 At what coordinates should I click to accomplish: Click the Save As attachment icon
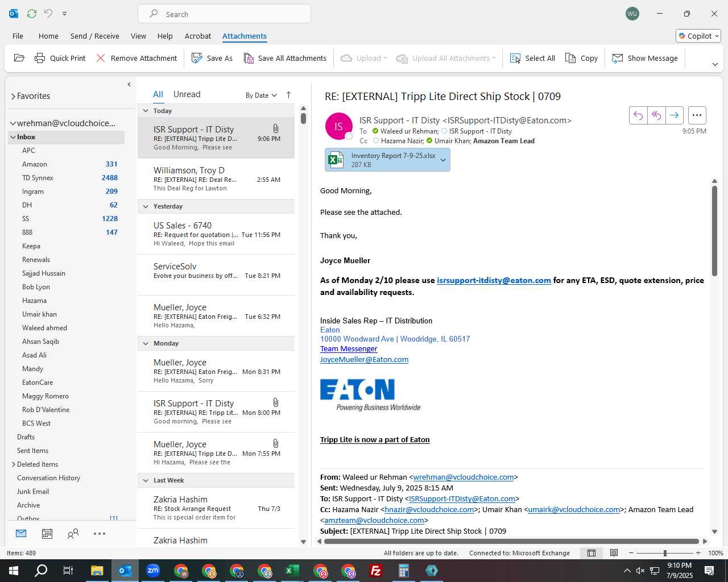(197, 58)
